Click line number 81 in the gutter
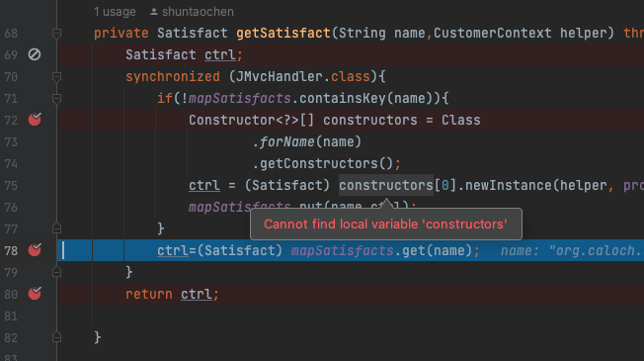 [11, 316]
